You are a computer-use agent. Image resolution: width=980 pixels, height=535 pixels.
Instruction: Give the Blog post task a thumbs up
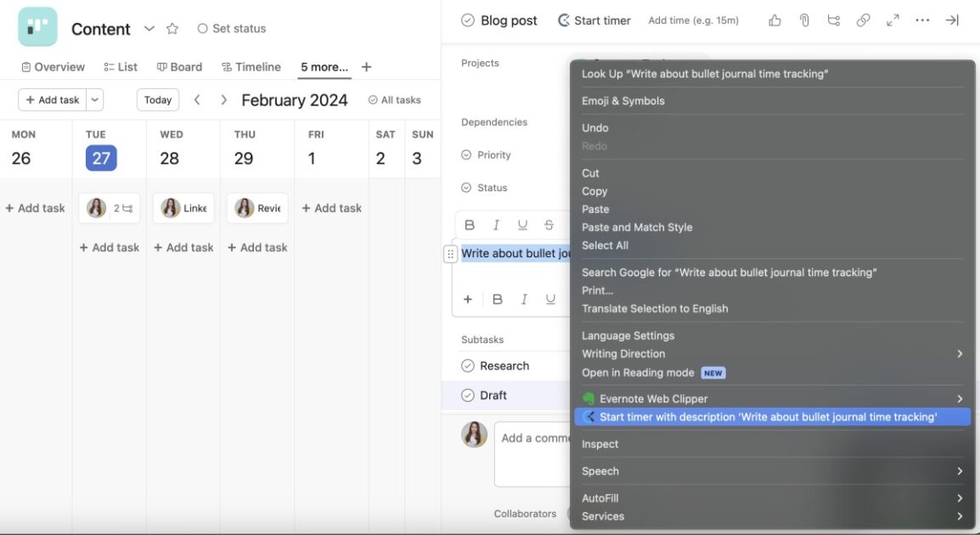(774, 19)
